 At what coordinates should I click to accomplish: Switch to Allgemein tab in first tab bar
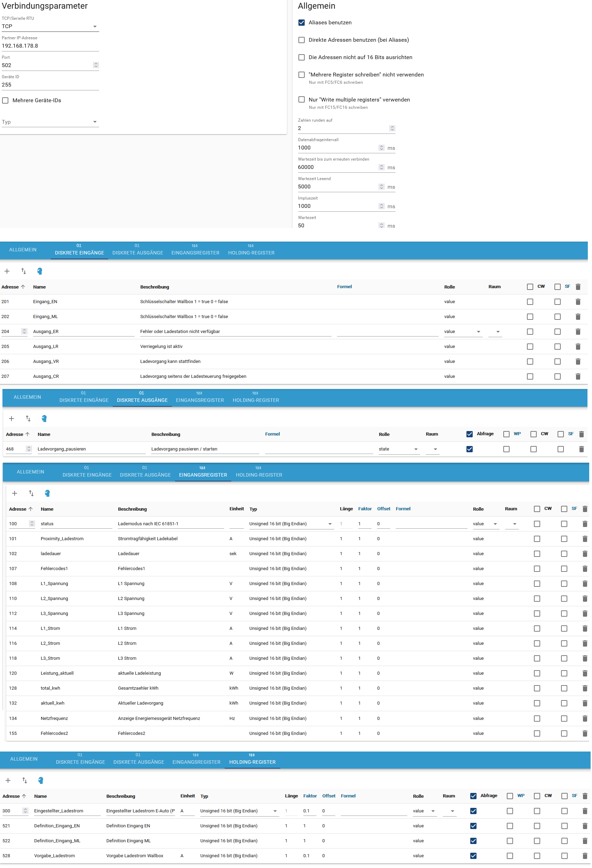click(x=23, y=250)
